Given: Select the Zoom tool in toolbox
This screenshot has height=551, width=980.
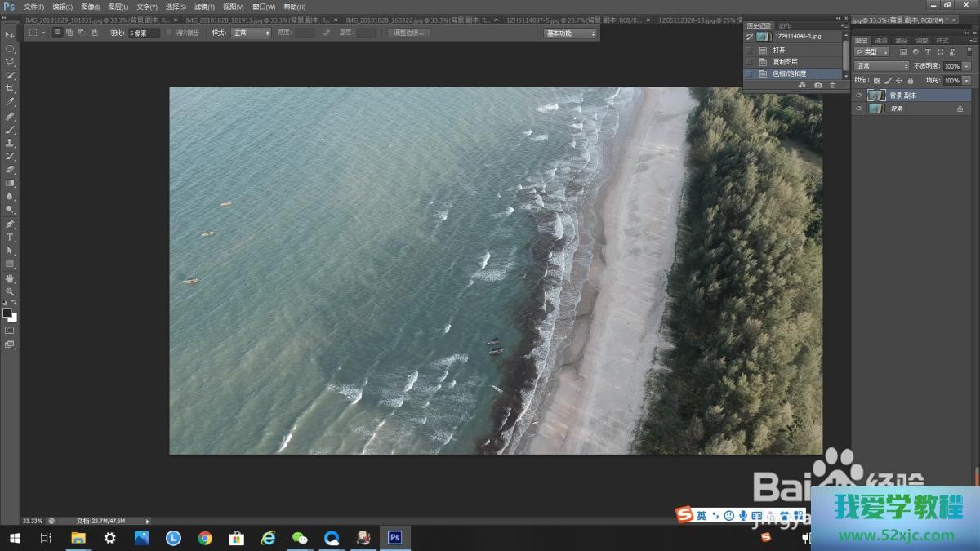Looking at the screenshot, I should point(10,291).
